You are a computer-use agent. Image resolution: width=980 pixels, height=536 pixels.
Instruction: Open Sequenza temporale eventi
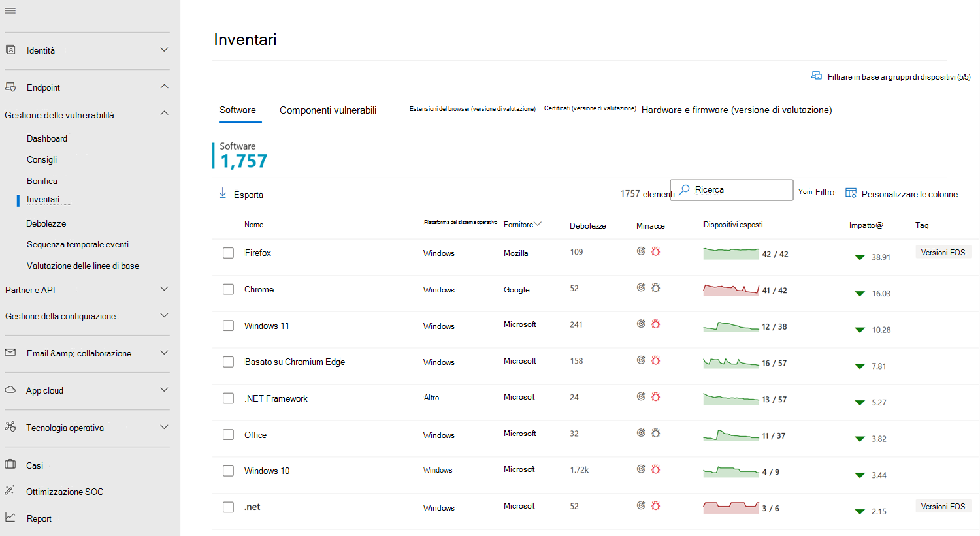tap(78, 244)
